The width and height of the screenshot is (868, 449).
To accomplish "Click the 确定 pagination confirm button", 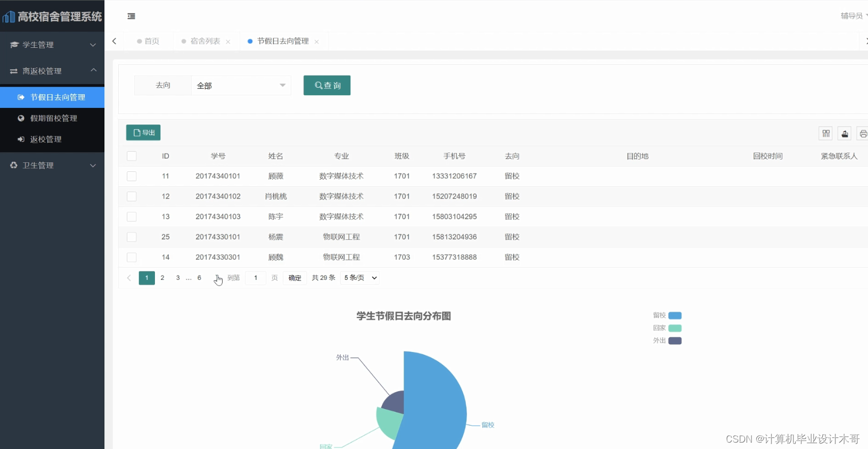I will point(295,278).
